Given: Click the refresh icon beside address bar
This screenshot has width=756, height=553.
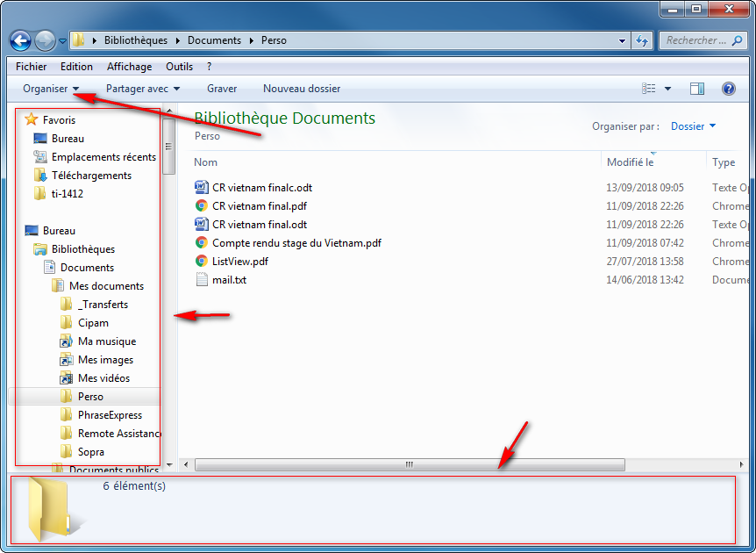Looking at the screenshot, I should pyautogui.click(x=641, y=40).
